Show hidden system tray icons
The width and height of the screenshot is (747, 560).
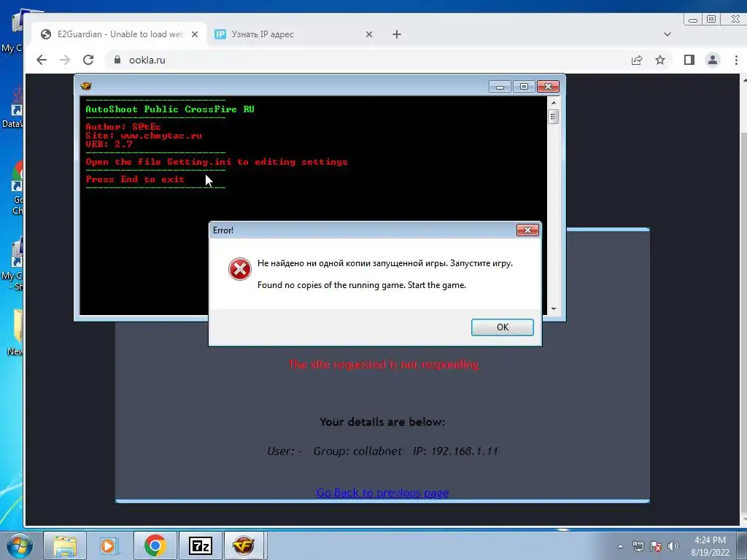coord(620,546)
